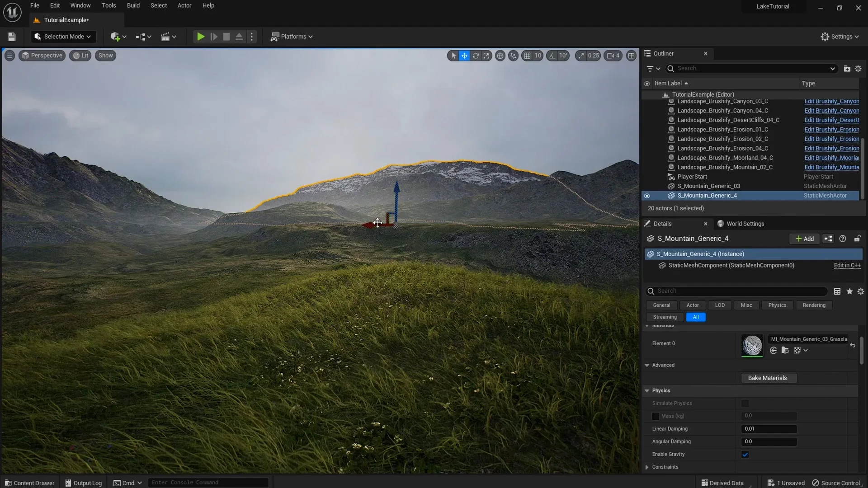The image size is (868, 488).
Task: Filter Details by Rendering category
Action: [x=814, y=305]
